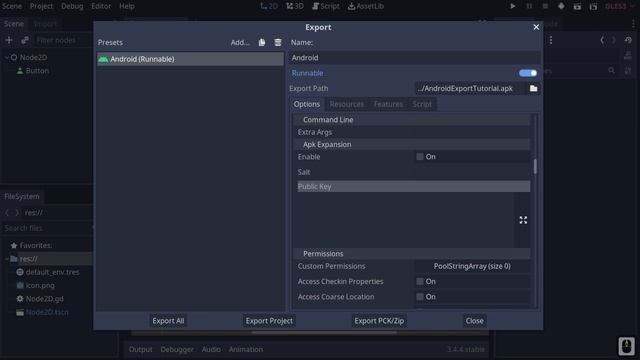The image size is (640, 360).
Task: Select Android (Runnable) preset
Action: (x=190, y=59)
